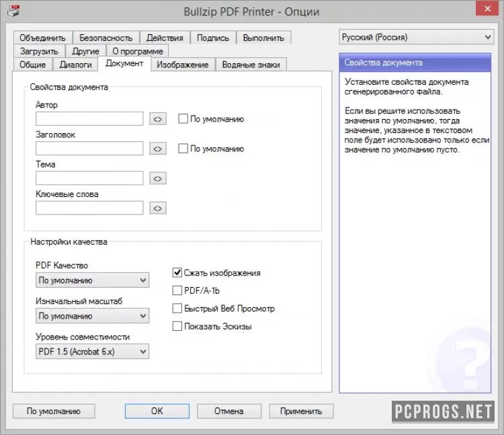Click the macro button next to Заголовок field
Viewport: 504px width, 435px height.
point(158,149)
